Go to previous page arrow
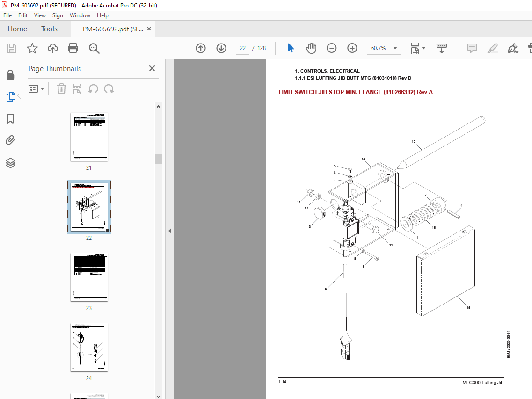 (x=201, y=48)
